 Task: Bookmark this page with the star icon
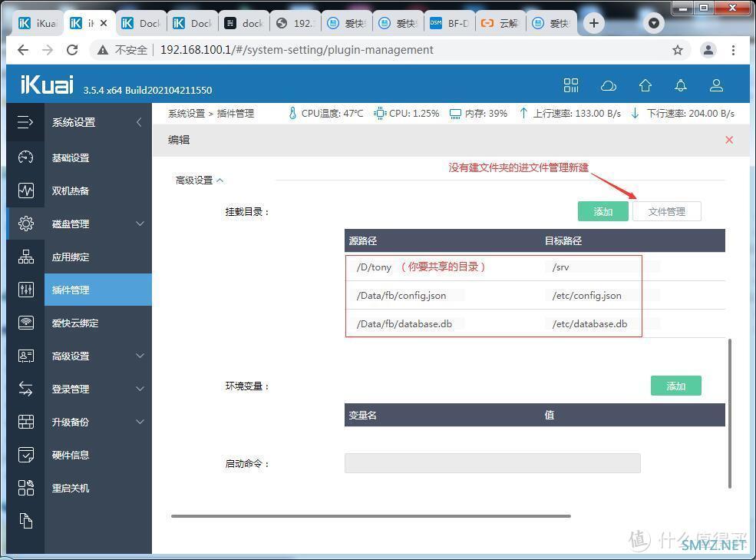tap(678, 50)
